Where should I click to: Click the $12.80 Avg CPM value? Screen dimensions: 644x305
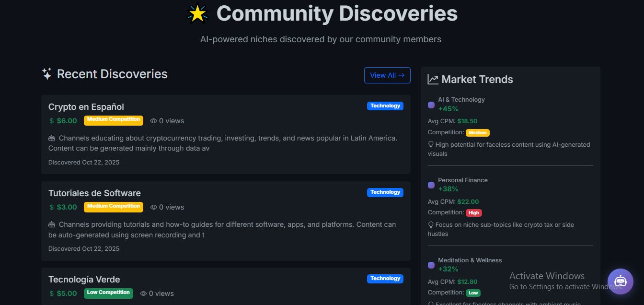click(x=467, y=282)
